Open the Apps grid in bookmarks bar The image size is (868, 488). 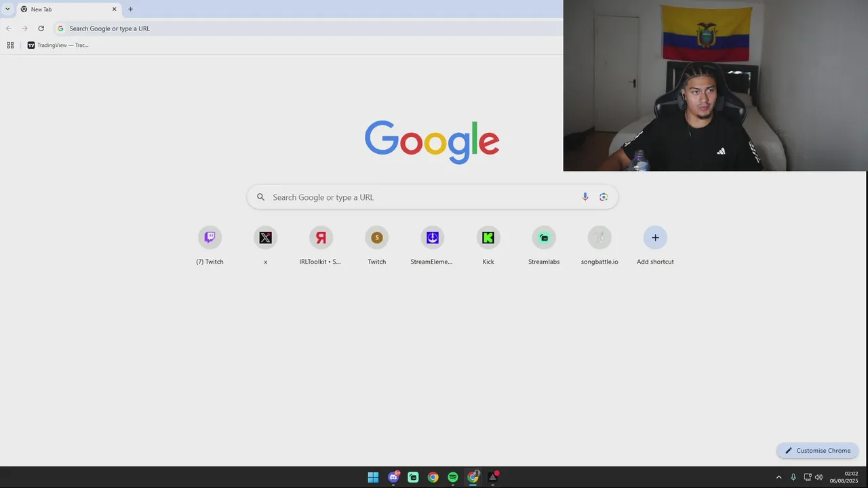[10, 45]
